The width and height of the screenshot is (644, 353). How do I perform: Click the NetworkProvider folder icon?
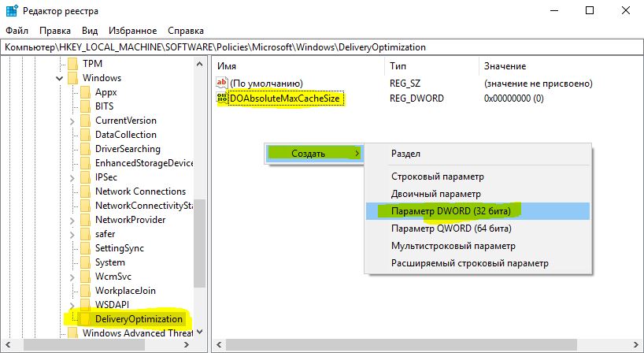(86, 220)
